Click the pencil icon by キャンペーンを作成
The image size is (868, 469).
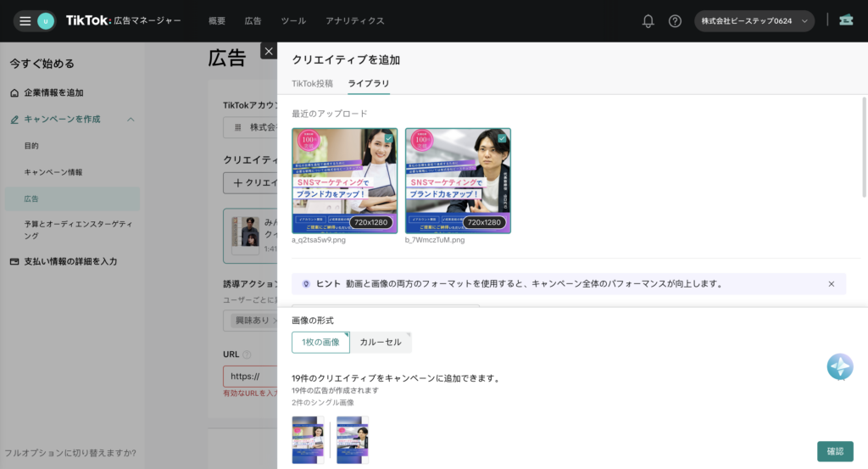click(x=14, y=119)
